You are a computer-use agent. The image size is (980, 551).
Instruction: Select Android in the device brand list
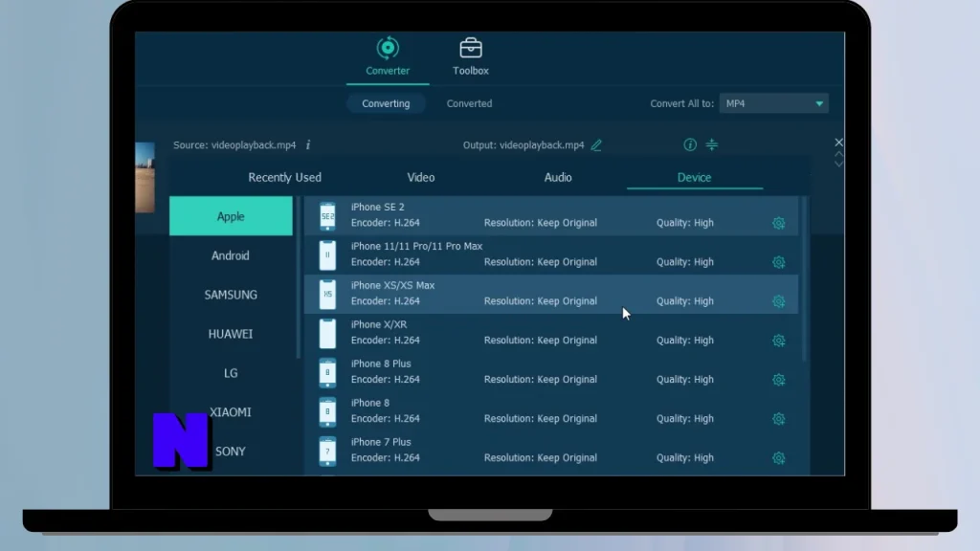(x=231, y=255)
